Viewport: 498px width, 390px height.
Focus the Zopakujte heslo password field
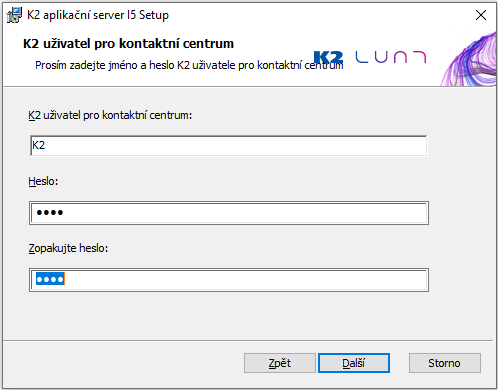[x=229, y=280]
